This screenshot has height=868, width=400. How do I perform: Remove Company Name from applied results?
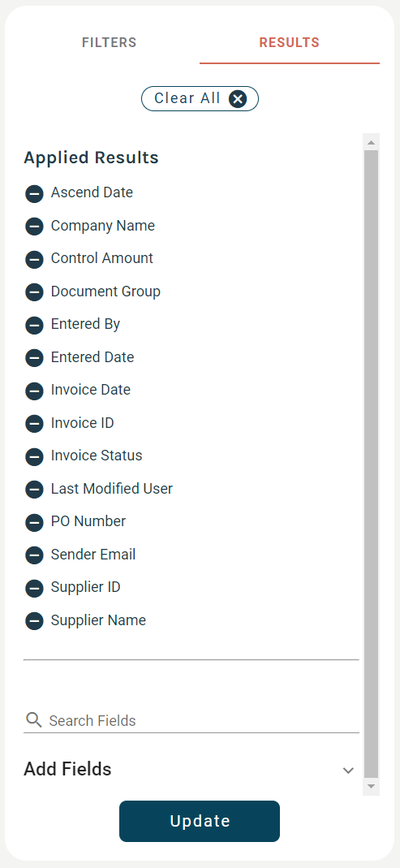[34, 226]
